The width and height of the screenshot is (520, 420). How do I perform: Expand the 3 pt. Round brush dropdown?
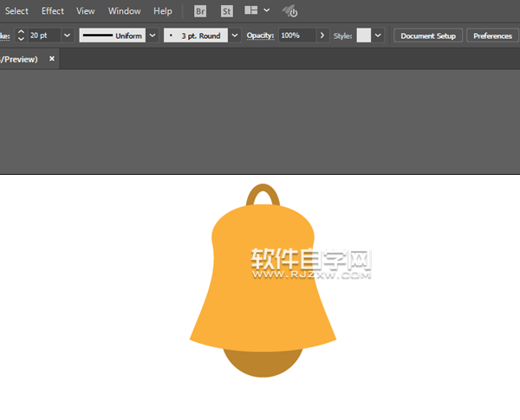point(235,36)
